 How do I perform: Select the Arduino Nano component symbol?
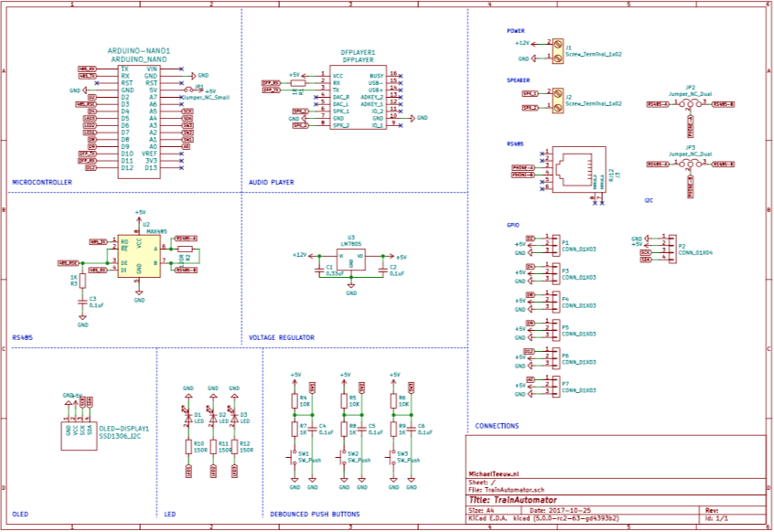coord(139,118)
